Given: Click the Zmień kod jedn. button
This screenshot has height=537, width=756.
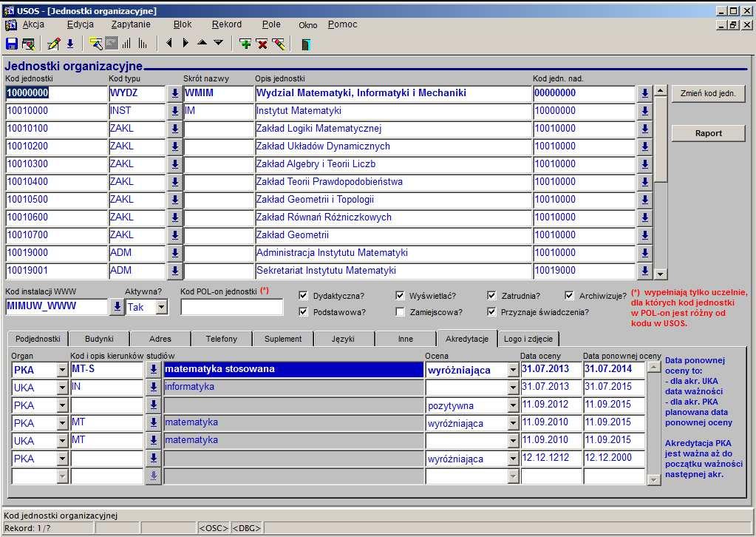Looking at the screenshot, I should point(708,94).
